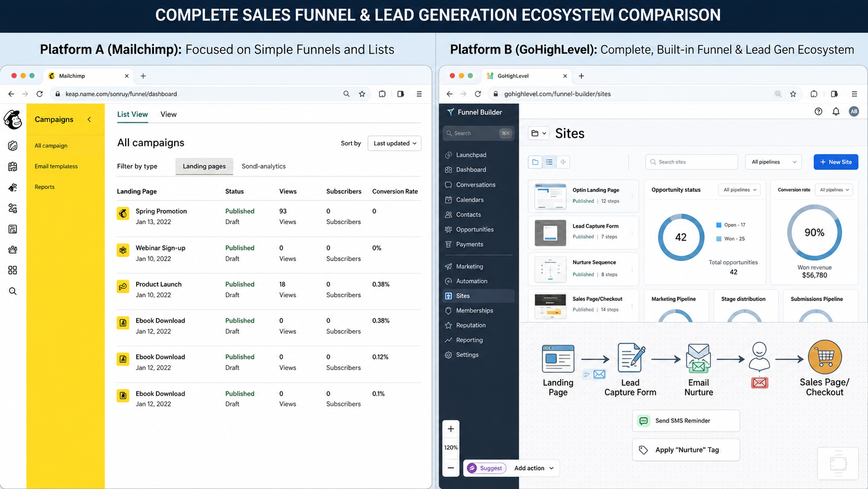Screen dimensions: 868x489
Task: Select the Apply "Nurture" Tag action
Action: 686,450
